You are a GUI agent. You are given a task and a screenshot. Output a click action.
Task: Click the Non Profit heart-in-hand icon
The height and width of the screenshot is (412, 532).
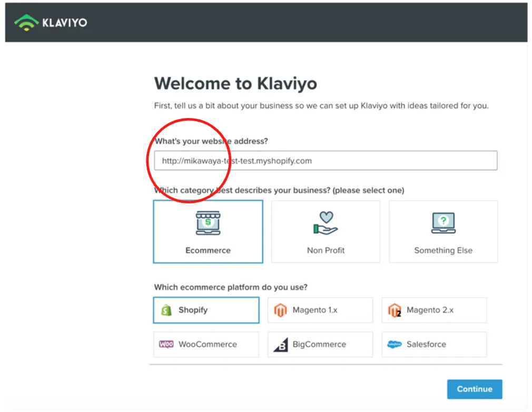point(326,223)
